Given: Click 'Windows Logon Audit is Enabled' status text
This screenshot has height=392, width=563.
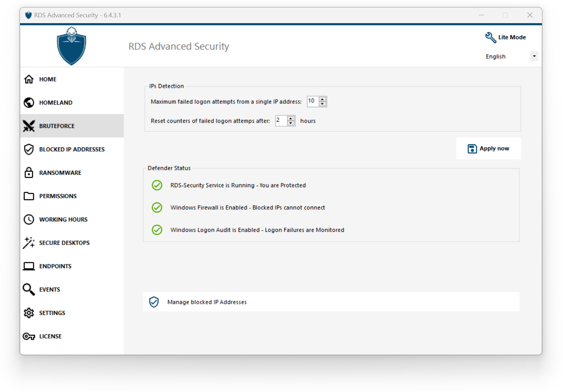Looking at the screenshot, I should pos(257,230).
